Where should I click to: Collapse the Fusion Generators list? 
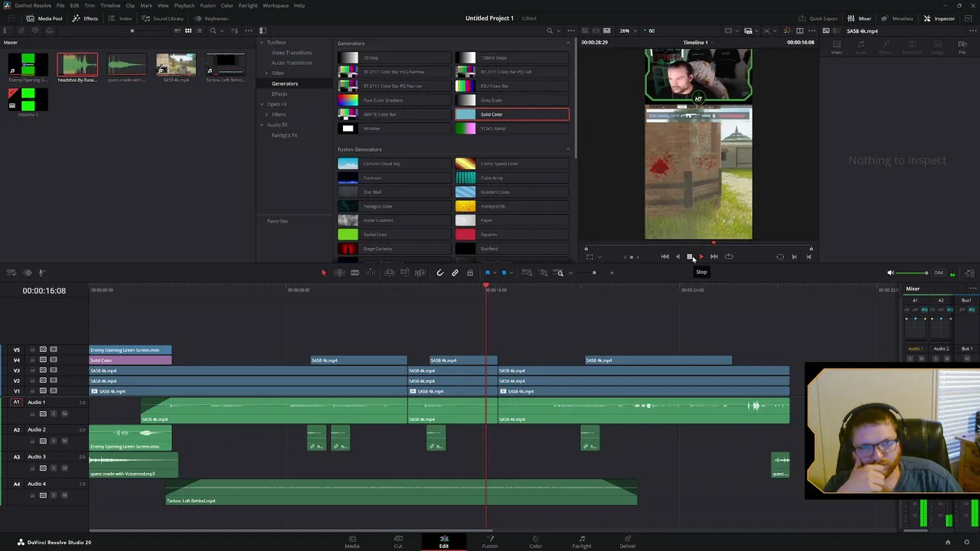(x=568, y=149)
